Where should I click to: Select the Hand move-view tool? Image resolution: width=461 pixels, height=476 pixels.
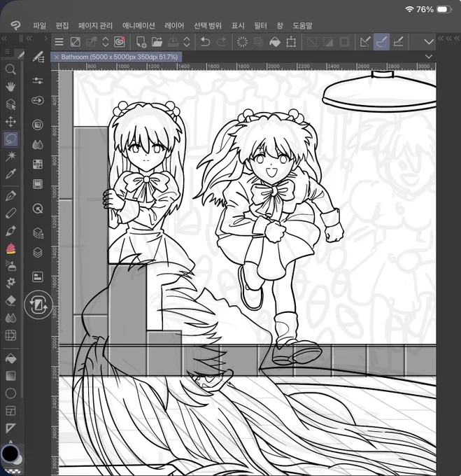click(10, 87)
